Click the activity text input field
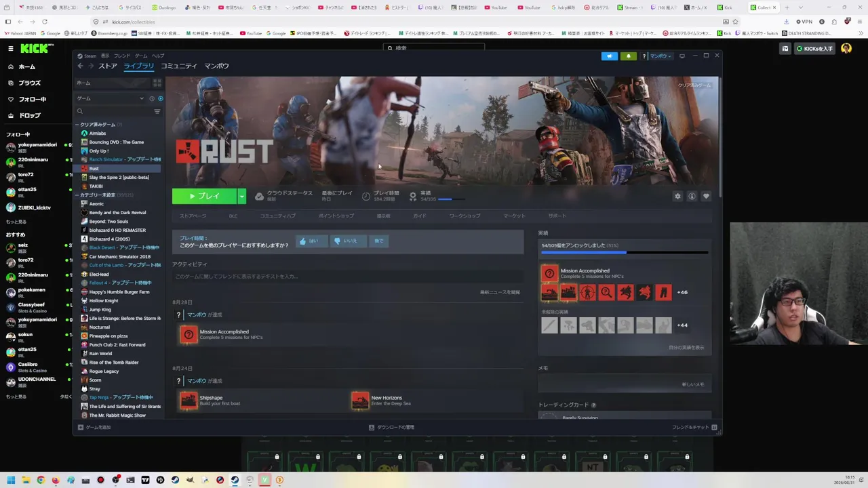 click(x=347, y=277)
